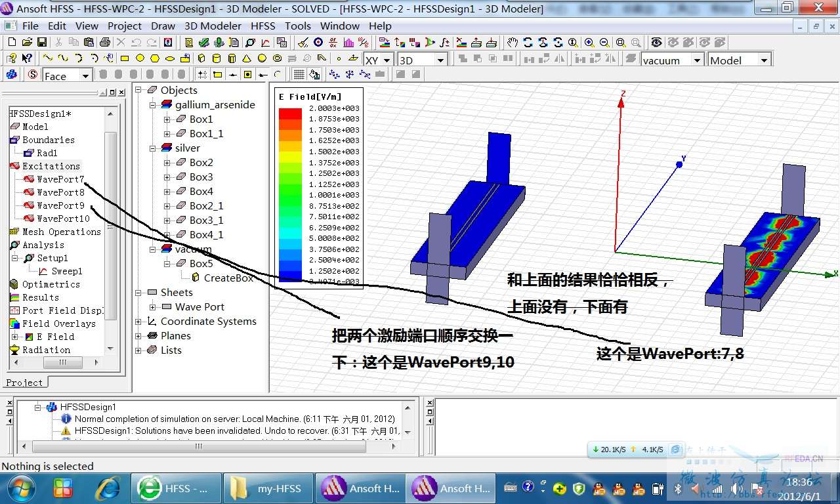Open the XY drawing plane dropdown
Image resolution: width=840 pixels, height=504 pixels.
coord(387,60)
